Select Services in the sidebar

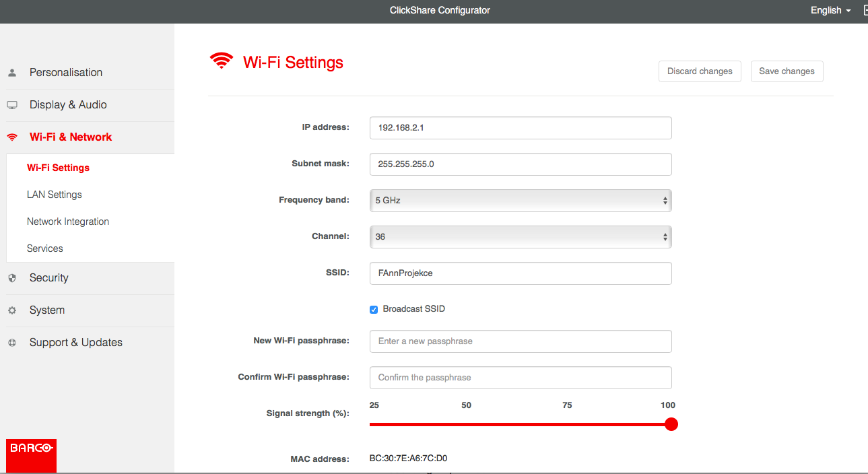(x=45, y=248)
